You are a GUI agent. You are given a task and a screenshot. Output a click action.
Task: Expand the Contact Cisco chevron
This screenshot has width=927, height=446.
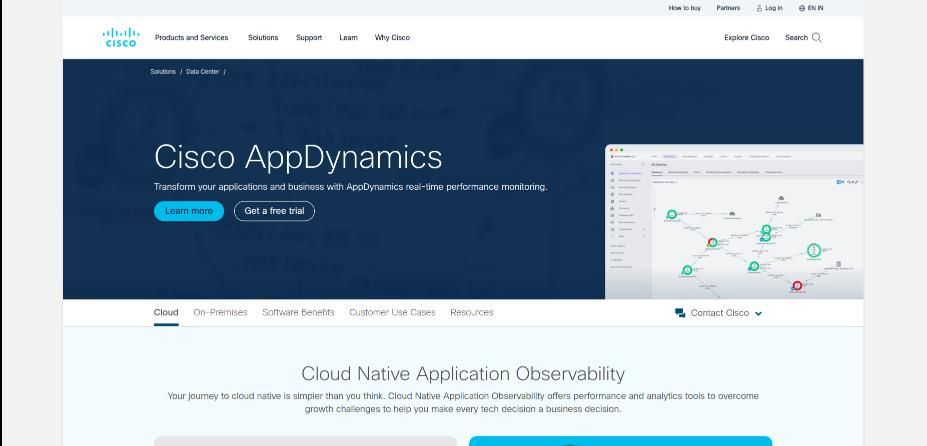pyautogui.click(x=759, y=314)
